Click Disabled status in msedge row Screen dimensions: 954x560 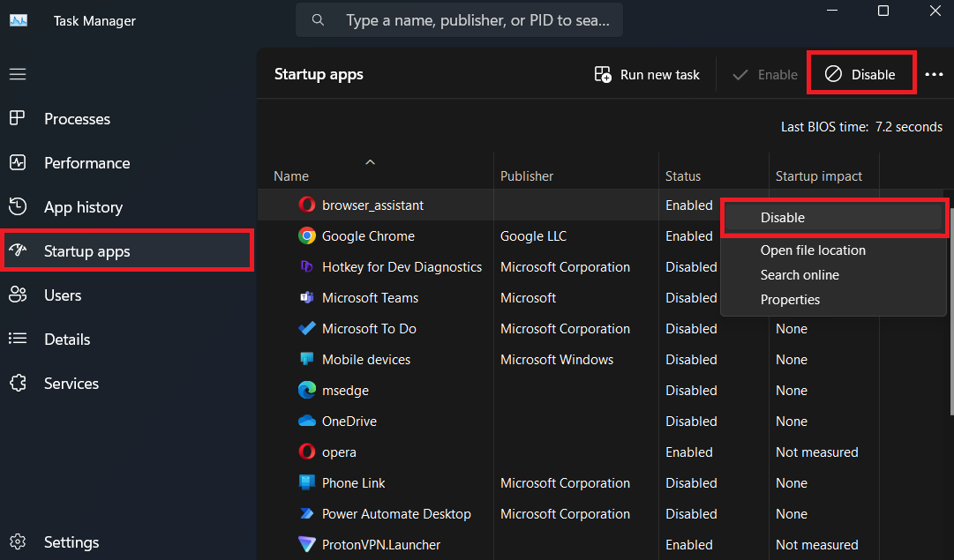click(691, 391)
